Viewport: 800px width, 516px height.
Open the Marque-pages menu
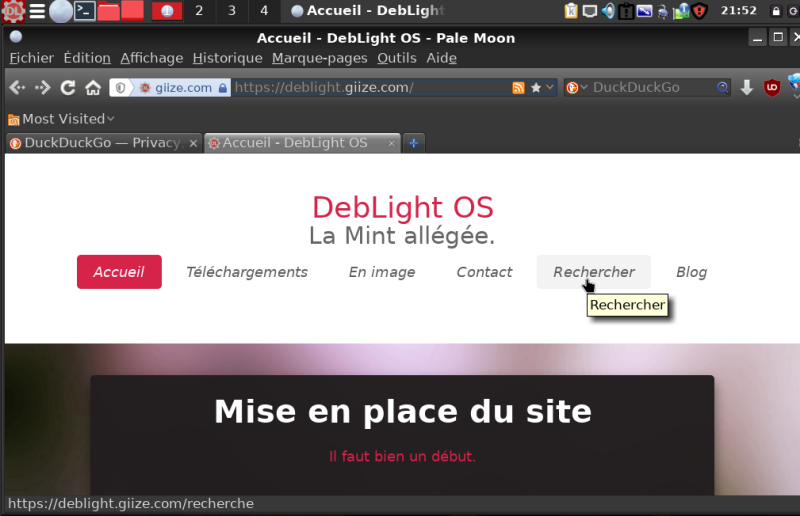[x=319, y=58]
